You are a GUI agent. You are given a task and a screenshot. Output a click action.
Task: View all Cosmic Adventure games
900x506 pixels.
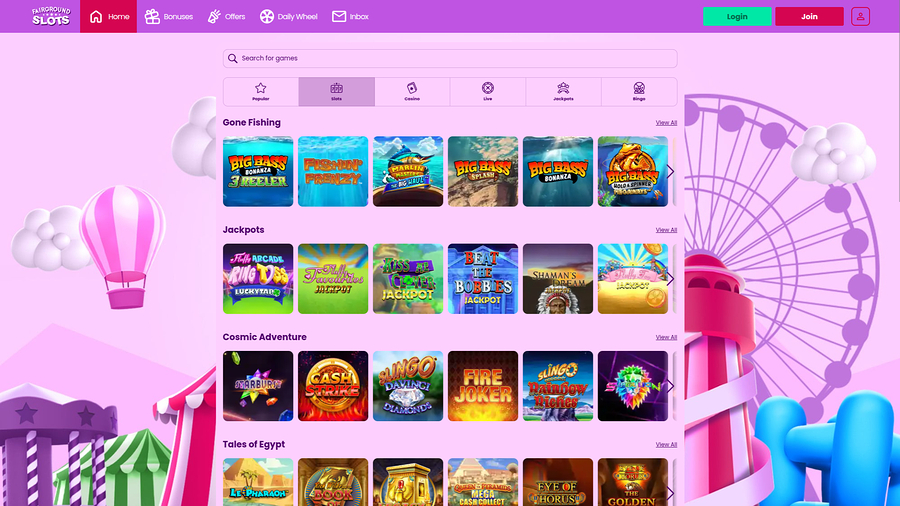click(x=666, y=337)
